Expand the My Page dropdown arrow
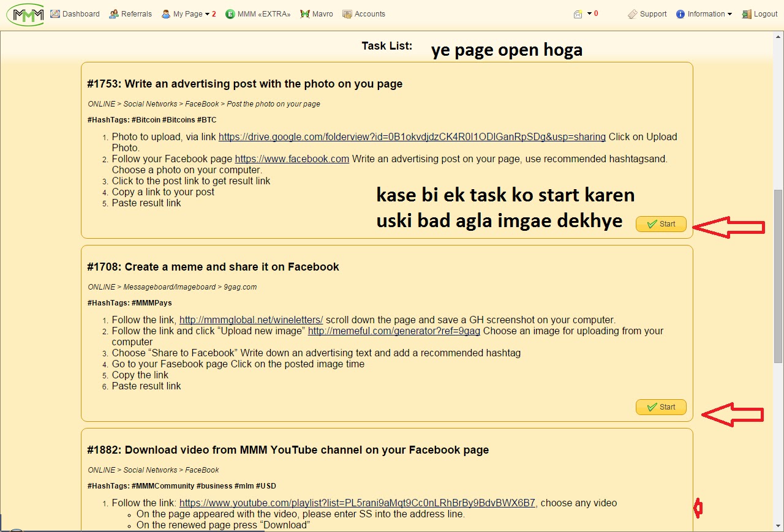 [x=208, y=14]
